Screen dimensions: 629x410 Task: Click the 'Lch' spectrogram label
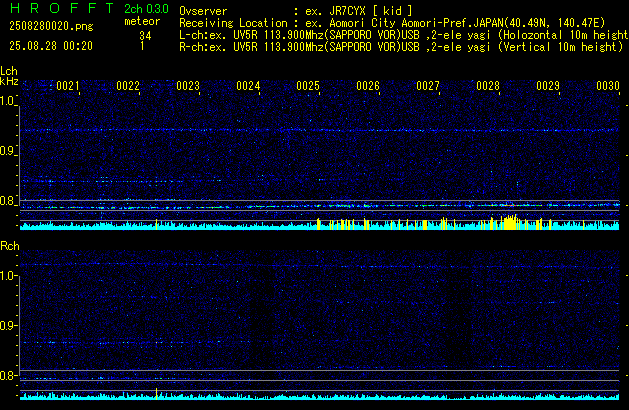[9, 71]
